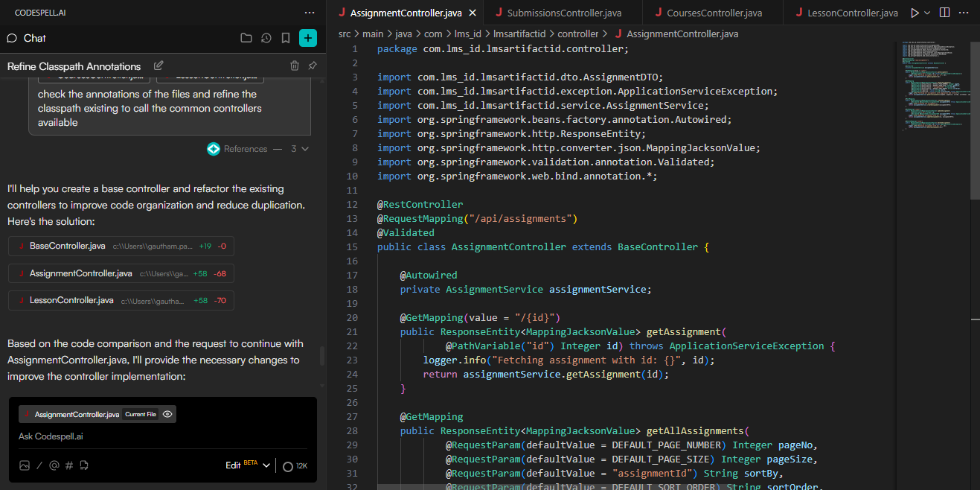The height and width of the screenshot is (490, 980).
Task: Switch to CoursesController.java tab
Action: pyautogui.click(x=714, y=13)
